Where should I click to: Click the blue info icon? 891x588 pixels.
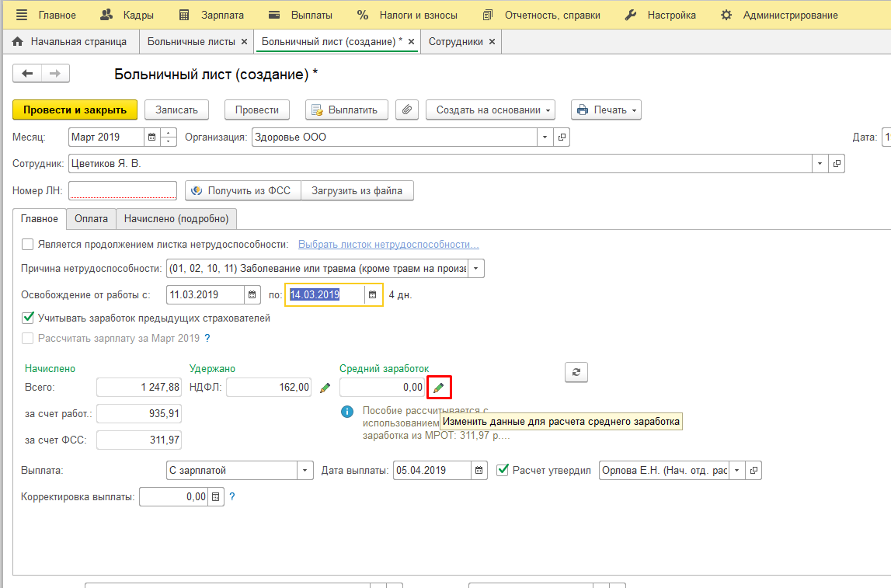coord(347,412)
